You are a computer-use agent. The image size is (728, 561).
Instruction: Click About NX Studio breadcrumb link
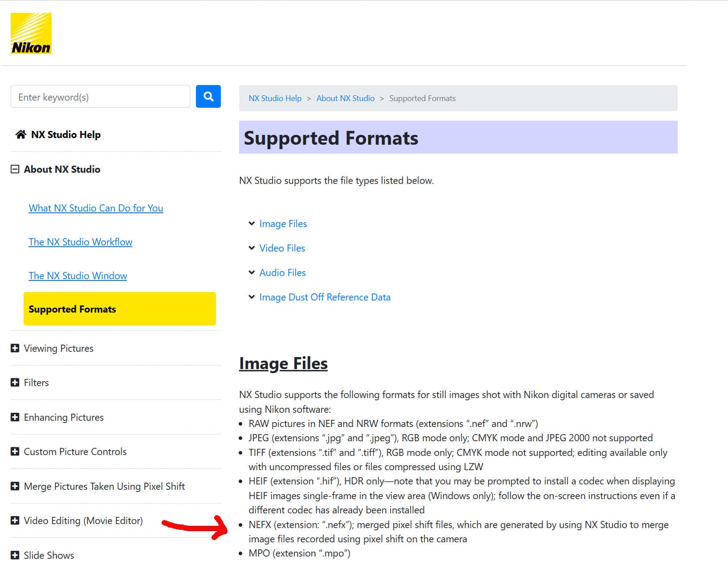(345, 98)
